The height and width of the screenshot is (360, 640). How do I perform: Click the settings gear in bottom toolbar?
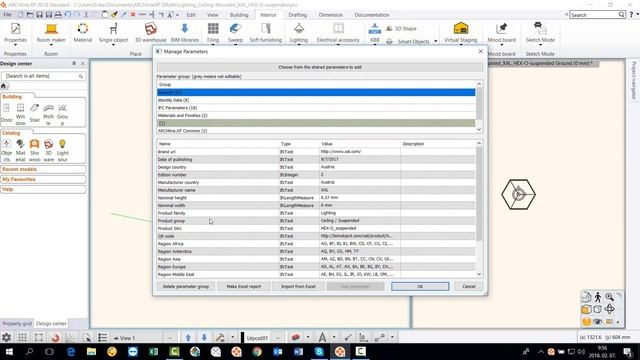[x=7, y=338]
